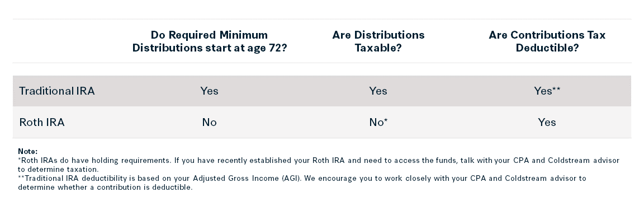644x215 pixels.
Task: Click the single-asterisk Roth IRAs holding requirements footnote
Action: [x=319, y=165]
